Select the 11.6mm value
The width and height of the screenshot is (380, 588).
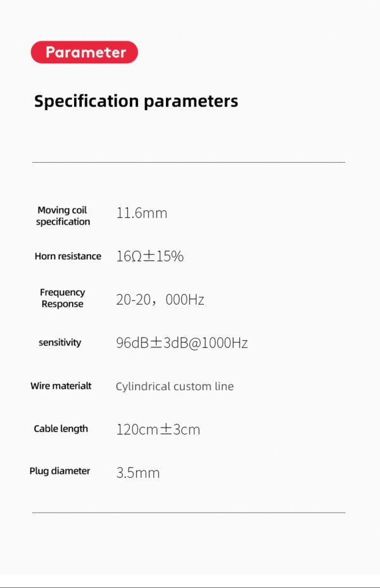(x=142, y=213)
